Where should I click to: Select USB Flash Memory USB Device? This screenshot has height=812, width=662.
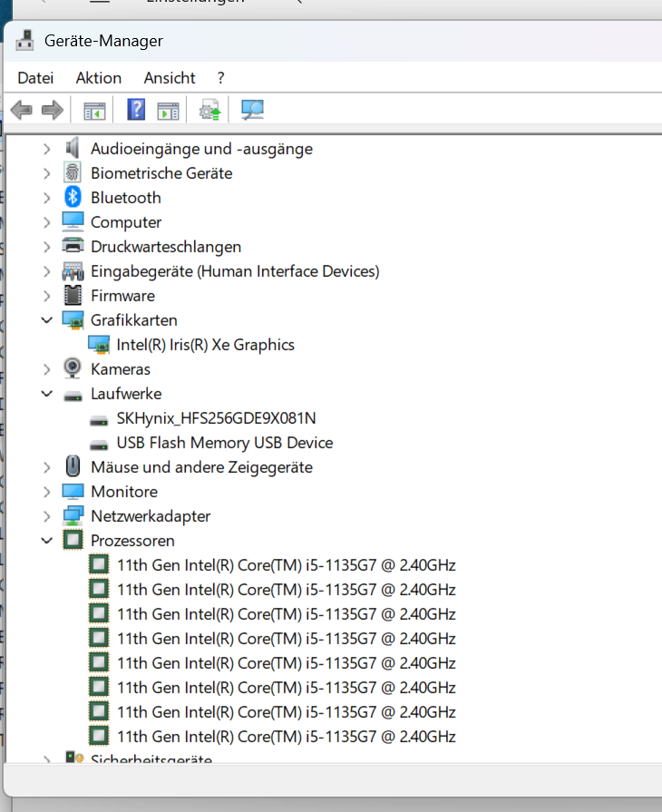pyautogui.click(x=225, y=443)
